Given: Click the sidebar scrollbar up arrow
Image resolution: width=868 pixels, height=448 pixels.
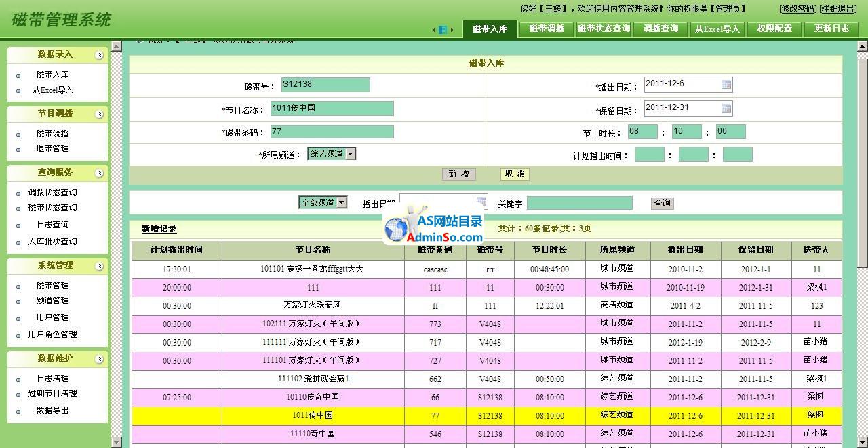Looking at the screenshot, I should coord(116,46).
